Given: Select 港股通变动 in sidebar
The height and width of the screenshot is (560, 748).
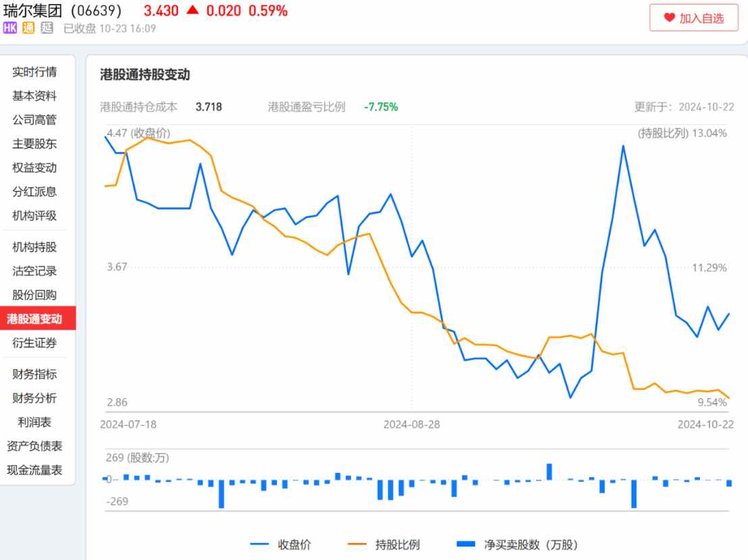Looking at the screenshot, I should coord(34,319).
